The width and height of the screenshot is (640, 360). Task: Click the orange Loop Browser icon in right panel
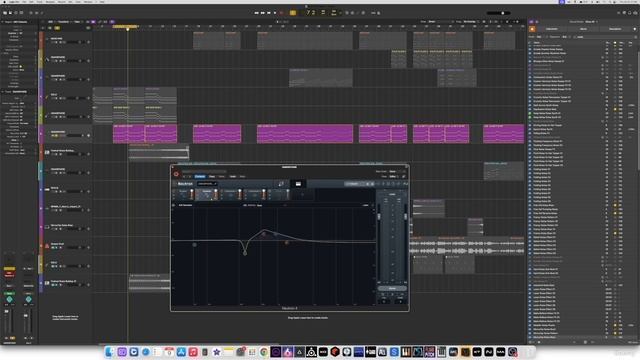tap(532, 29)
